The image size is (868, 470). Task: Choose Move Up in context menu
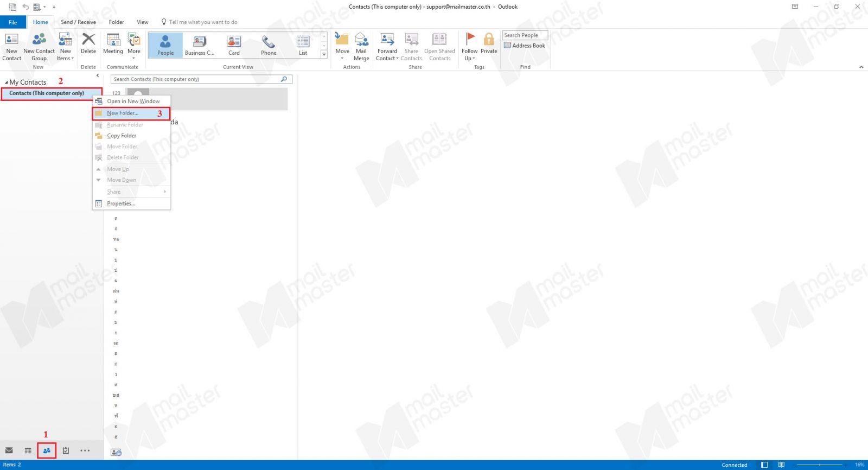click(x=132, y=169)
